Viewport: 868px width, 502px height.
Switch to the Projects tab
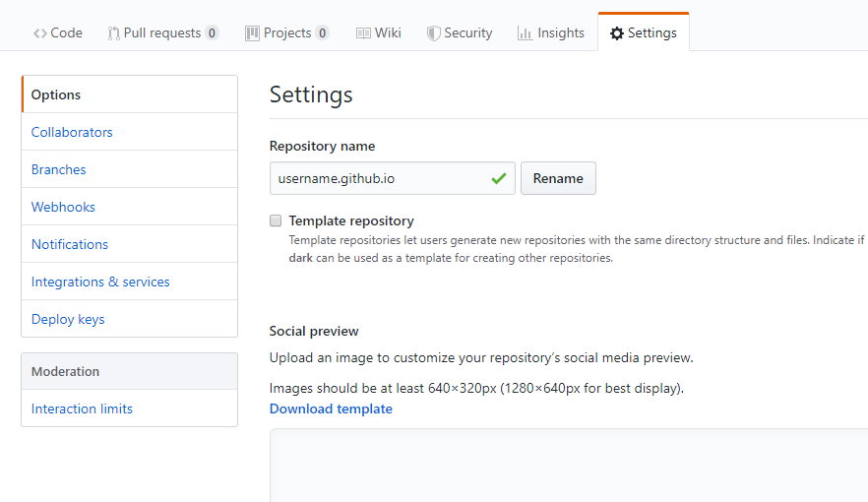[x=287, y=33]
